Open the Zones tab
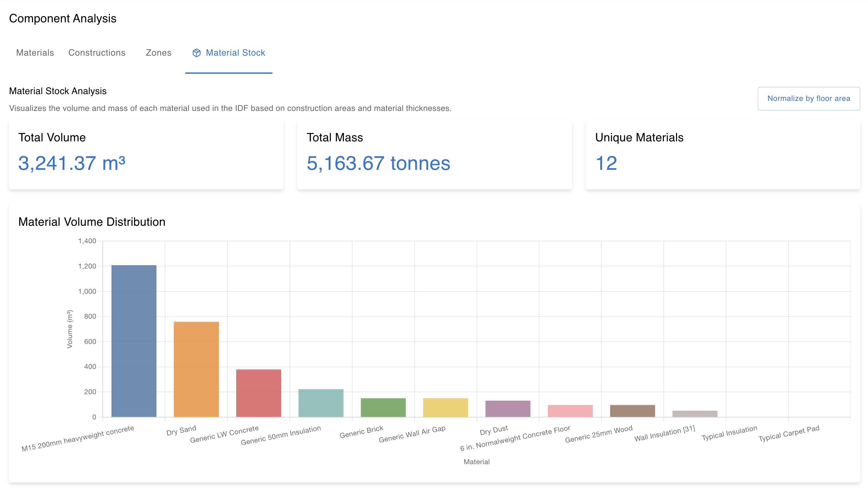The image size is (868, 491). tap(158, 53)
